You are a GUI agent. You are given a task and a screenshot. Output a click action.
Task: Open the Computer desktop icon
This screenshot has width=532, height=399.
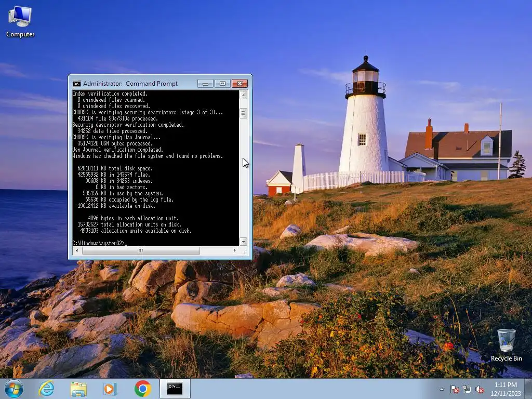pyautogui.click(x=20, y=22)
